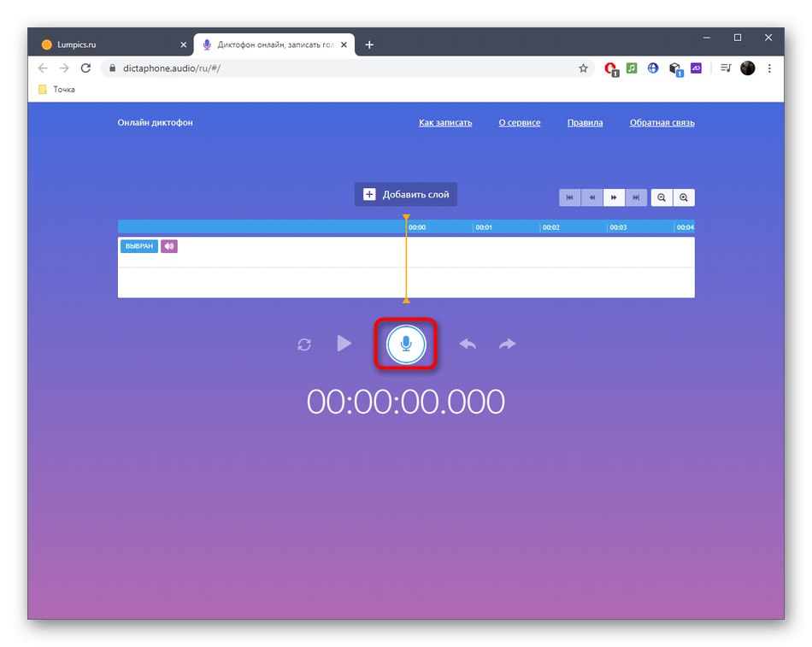
Task: Rewind using the double left arrow button
Action: click(592, 197)
